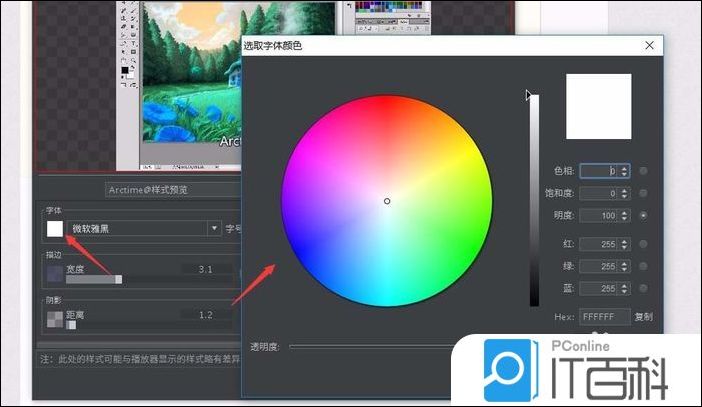This screenshot has width=702, height=407.
Task: Focus the 红 red value field
Action: pos(599,244)
